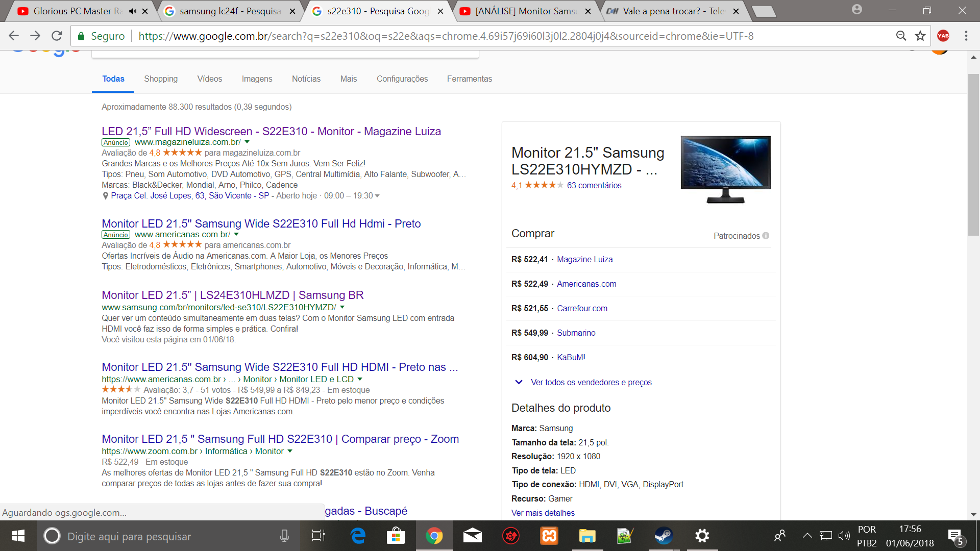This screenshot has width=980, height=551.
Task: Open Carrefour.com seller link
Action: pyautogui.click(x=582, y=308)
